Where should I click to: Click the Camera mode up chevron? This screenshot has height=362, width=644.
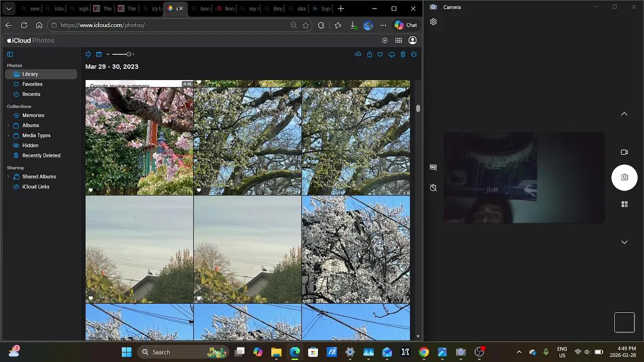point(624,114)
